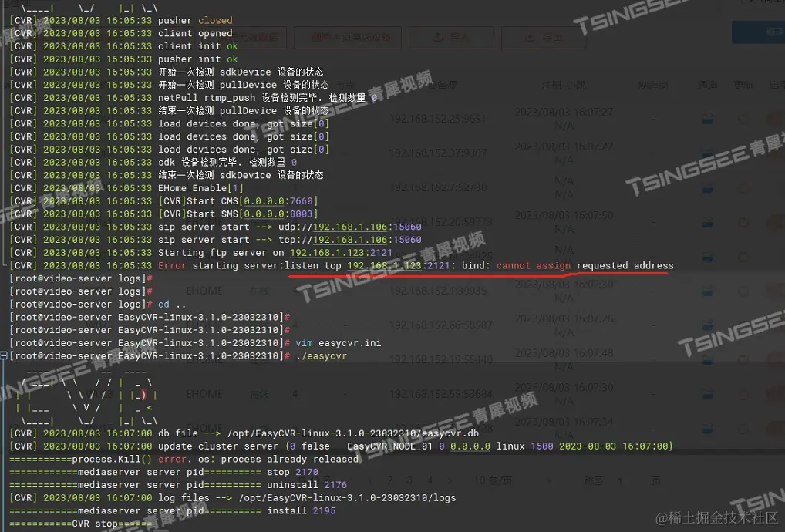Click the red "Error" word in the log
Viewport: 785px width, 532px height.
tap(172, 266)
